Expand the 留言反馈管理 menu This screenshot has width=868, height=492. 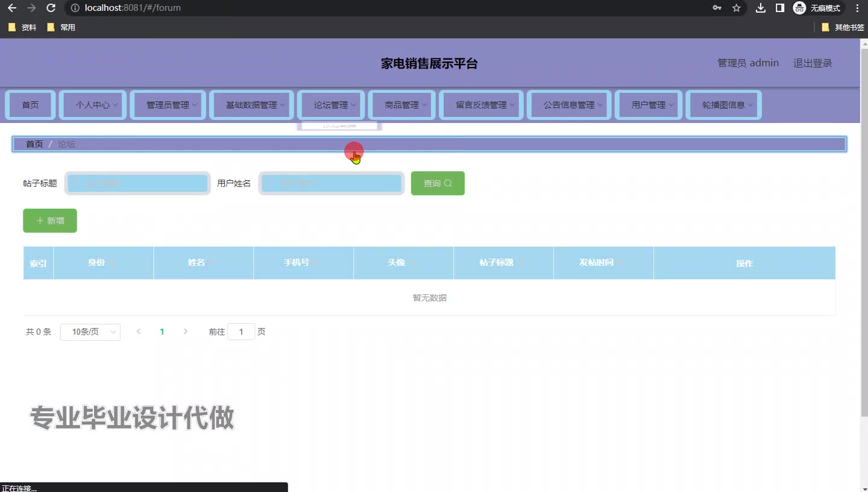click(x=482, y=105)
